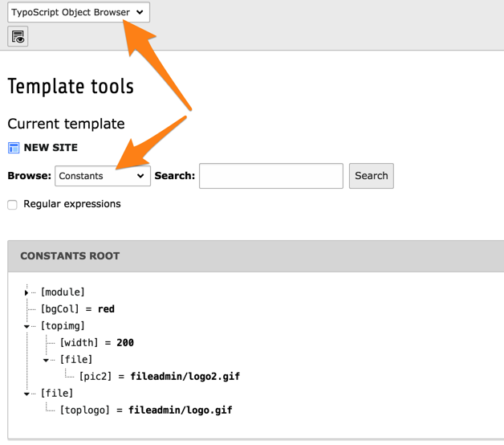
Task: Collapse the [file] arrow containing [toplogo]
Action: [26, 394]
